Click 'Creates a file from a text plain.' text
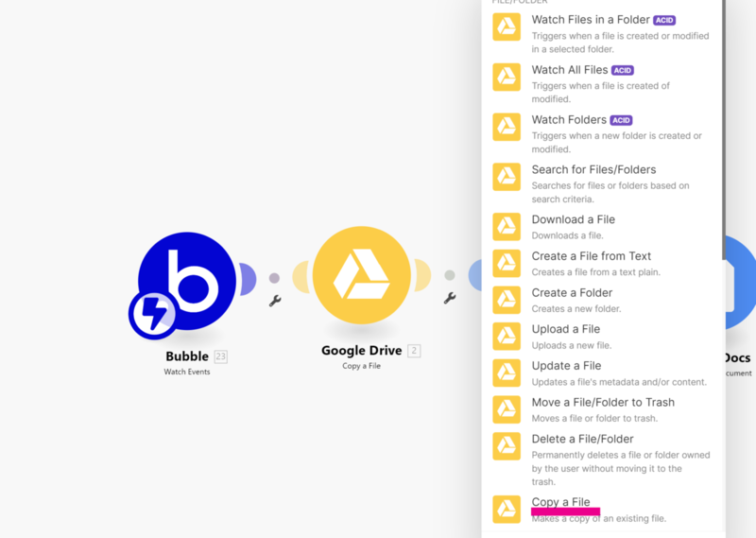The image size is (756, 538). (596, 272)
